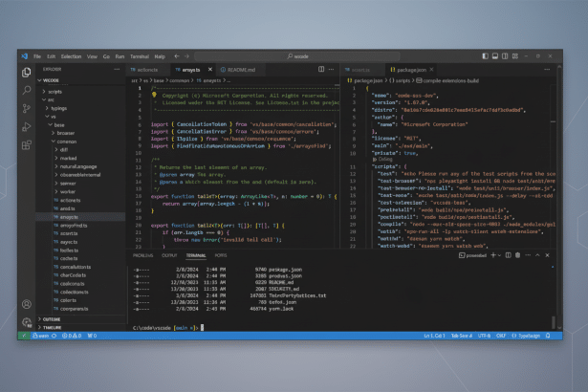Click the VS Code logo icon

[25, 56]
